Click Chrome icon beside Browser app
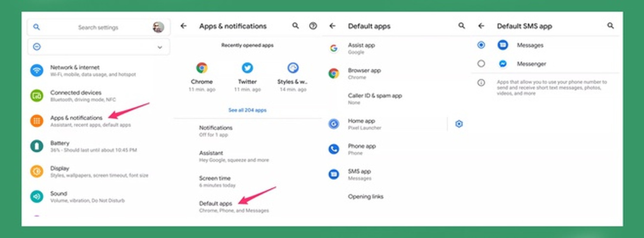The height and width of the screenshot is (238, 644). [334, 73]
